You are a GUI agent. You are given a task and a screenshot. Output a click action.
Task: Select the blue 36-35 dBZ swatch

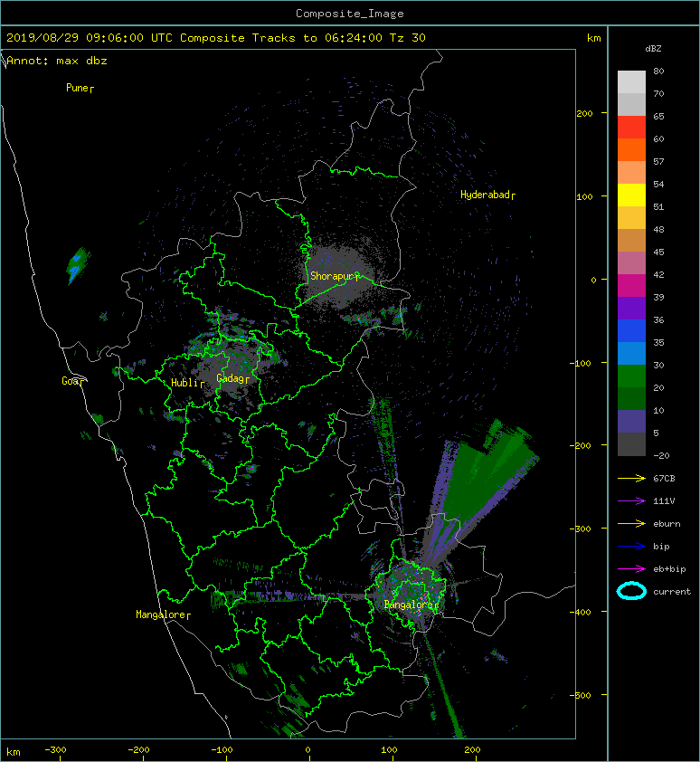pos(631,331)
